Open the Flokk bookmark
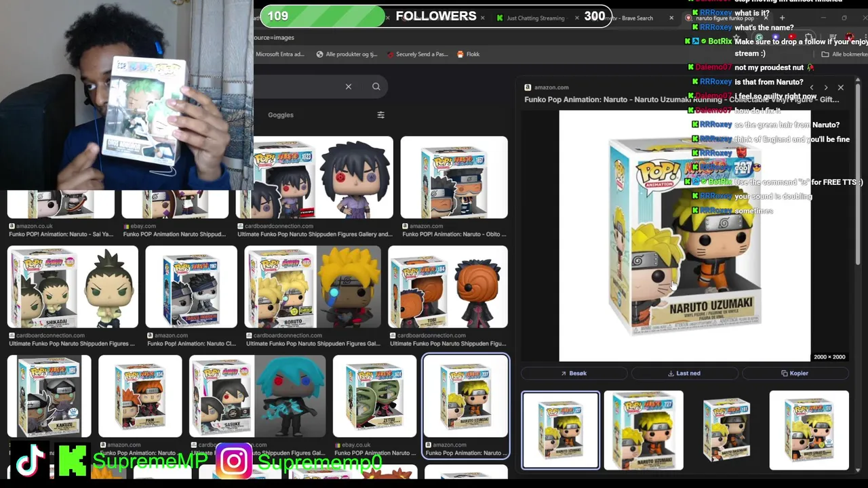Viewport: 868px width, 488px height. click(469, 54)
